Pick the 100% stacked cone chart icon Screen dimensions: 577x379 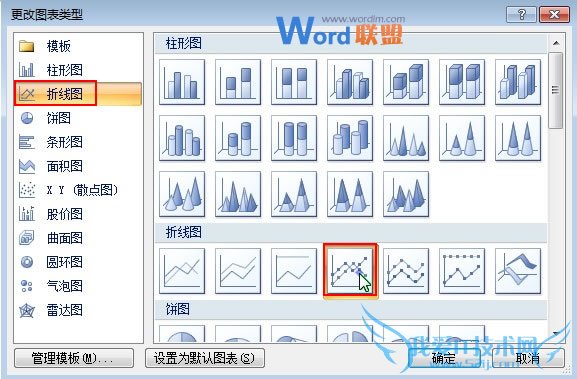(518, 138)
